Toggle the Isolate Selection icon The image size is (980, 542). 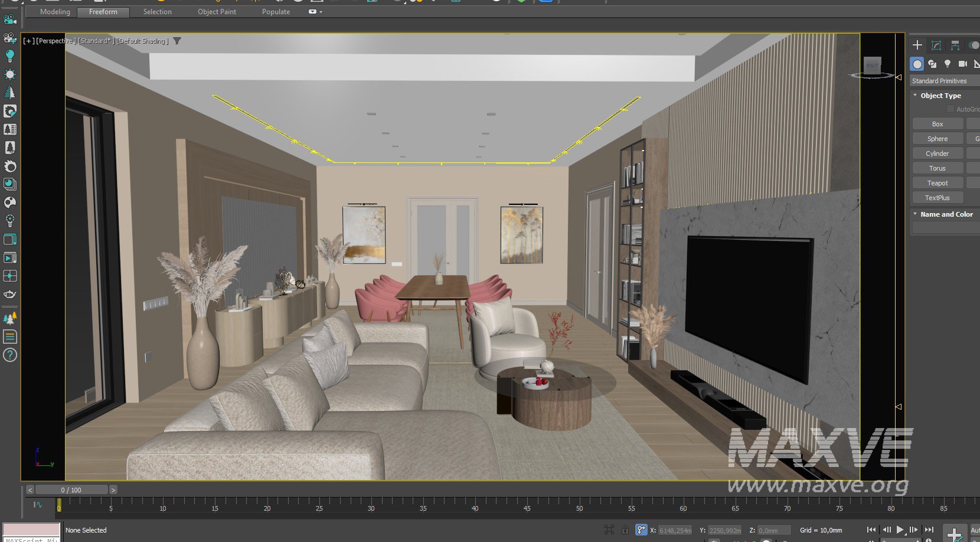[x=609, y=530]
